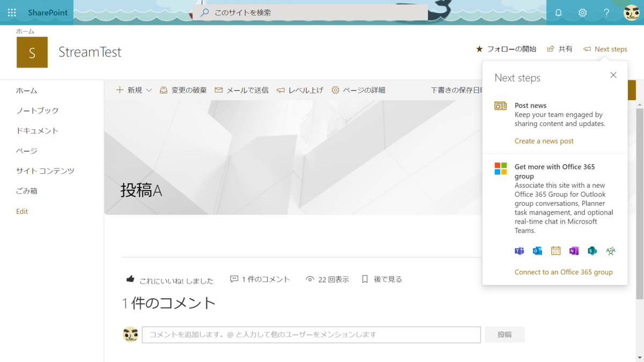Open ごみ箱 in the left navigation
The image size is (644, 362).
tap(27, 191)
